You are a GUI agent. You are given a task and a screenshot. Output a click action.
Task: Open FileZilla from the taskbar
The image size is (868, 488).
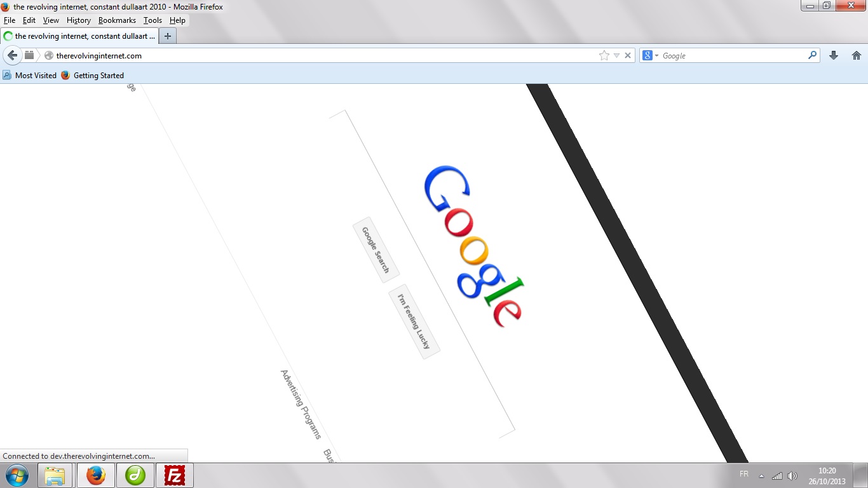[x=175, y=475]
